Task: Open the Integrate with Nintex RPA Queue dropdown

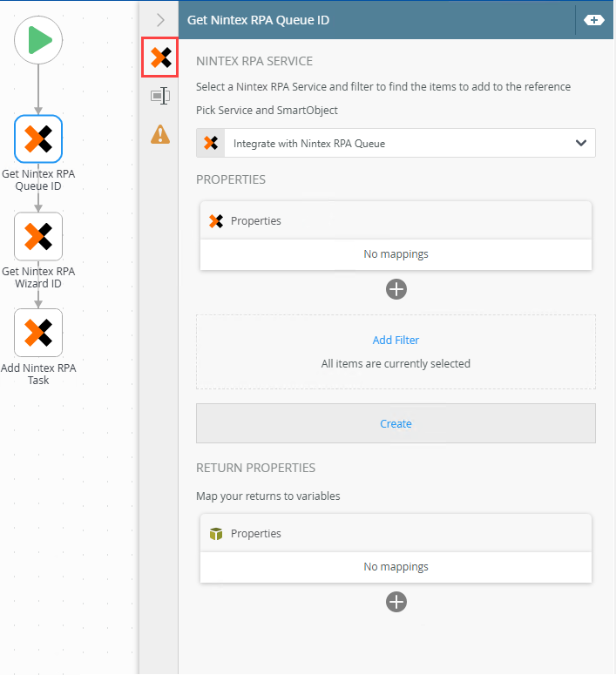Action: click(396, 143)
